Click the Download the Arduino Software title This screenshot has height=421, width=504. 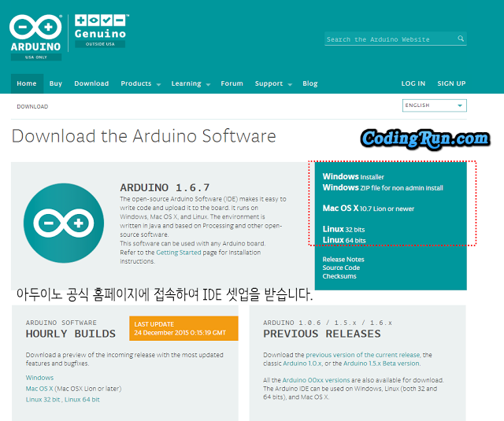click(143, 136)
